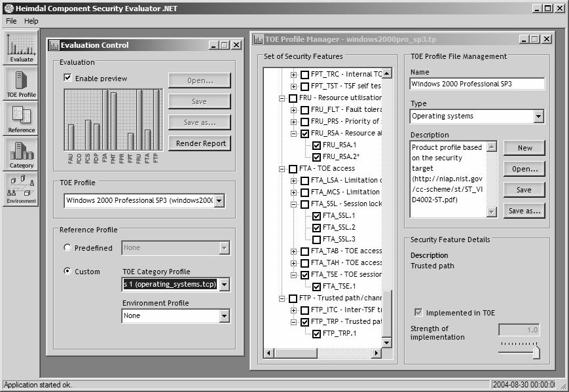Open the Category sidebar icon
This screenshot has width=569, height=392.
21,154
